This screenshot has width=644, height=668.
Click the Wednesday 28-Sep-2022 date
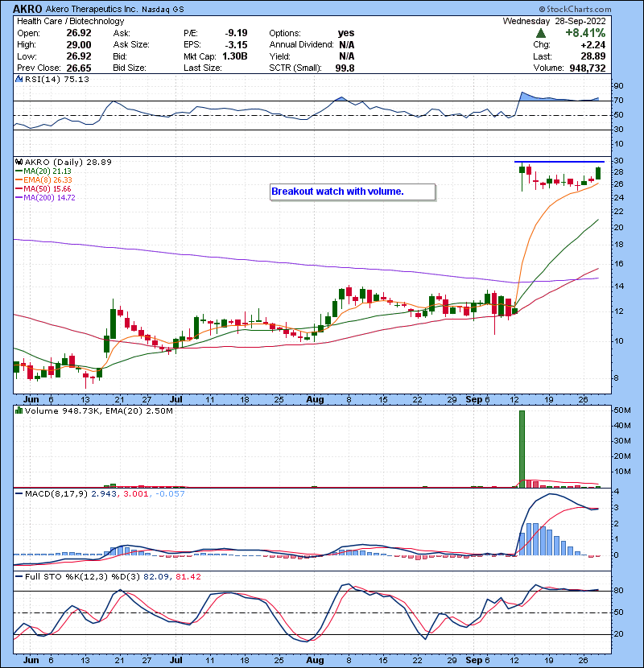554,21
